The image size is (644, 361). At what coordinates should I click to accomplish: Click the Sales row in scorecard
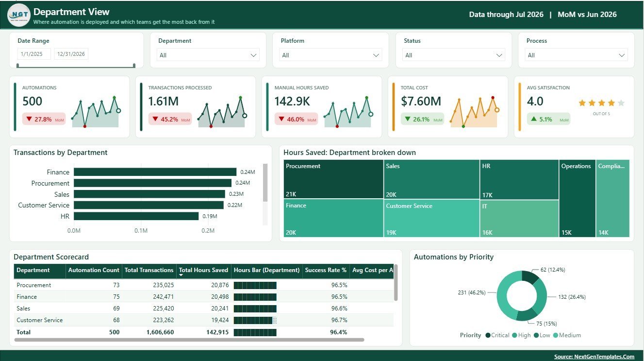(x=204, y=309)
